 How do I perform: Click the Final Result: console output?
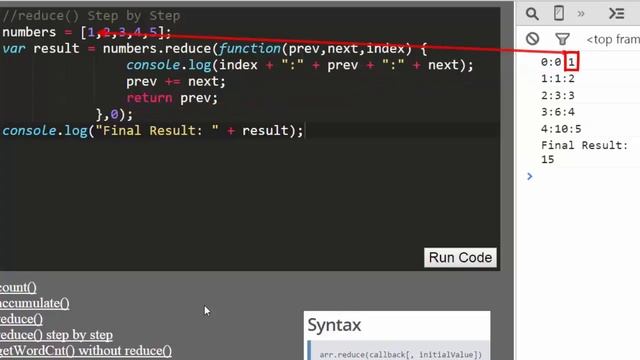584,145
